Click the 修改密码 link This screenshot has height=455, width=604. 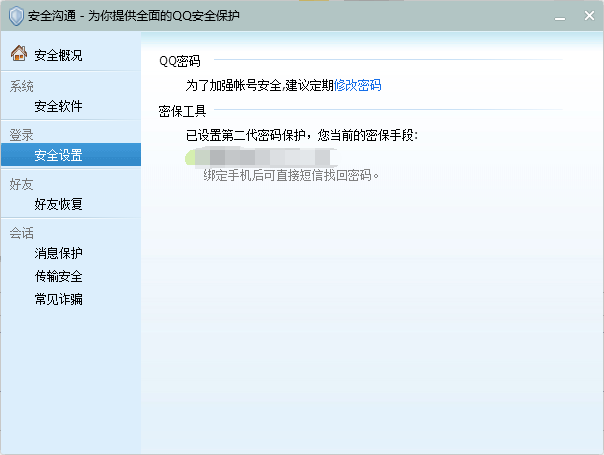(357, 85)
